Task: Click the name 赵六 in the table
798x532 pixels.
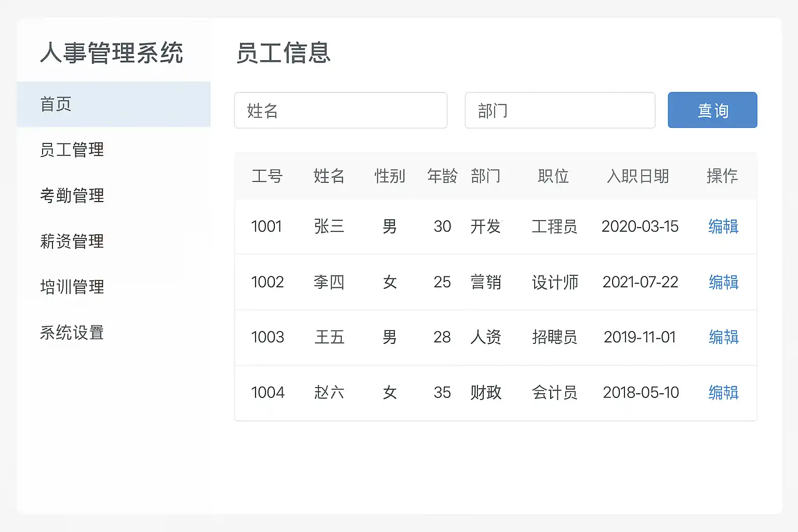Action: pyautogui.click(x=329, y=392)
